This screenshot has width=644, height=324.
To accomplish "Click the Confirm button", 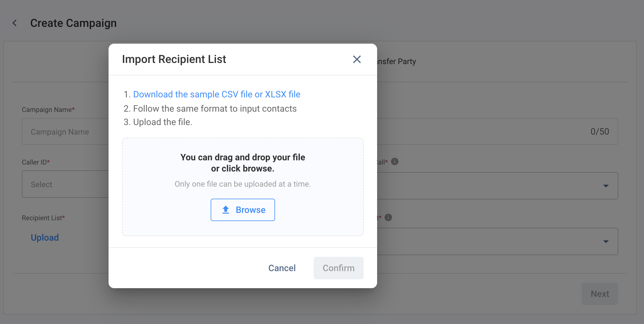I will point(339,268).
